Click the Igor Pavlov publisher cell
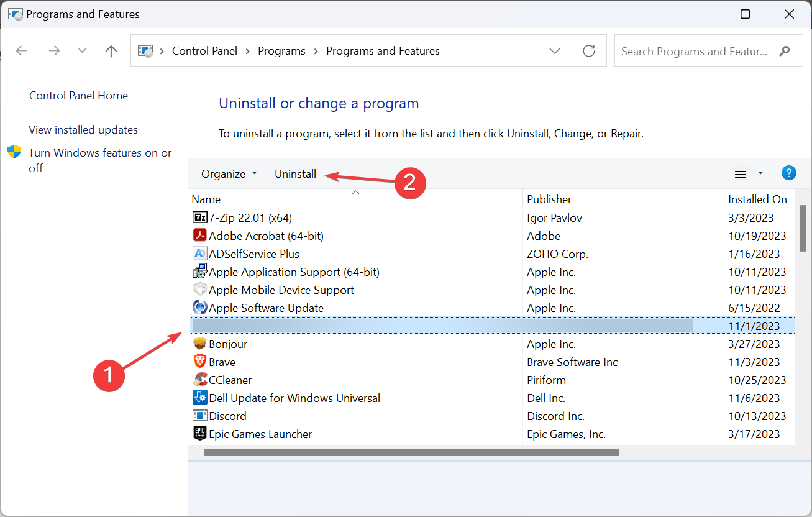This screenshot has height=517, width=812. pyautogui.click(x=554, y=217)
